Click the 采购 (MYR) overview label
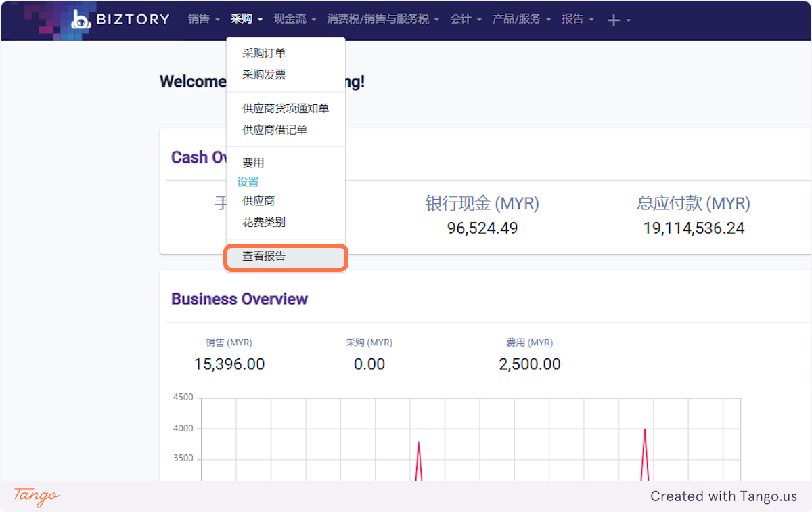 369,343
